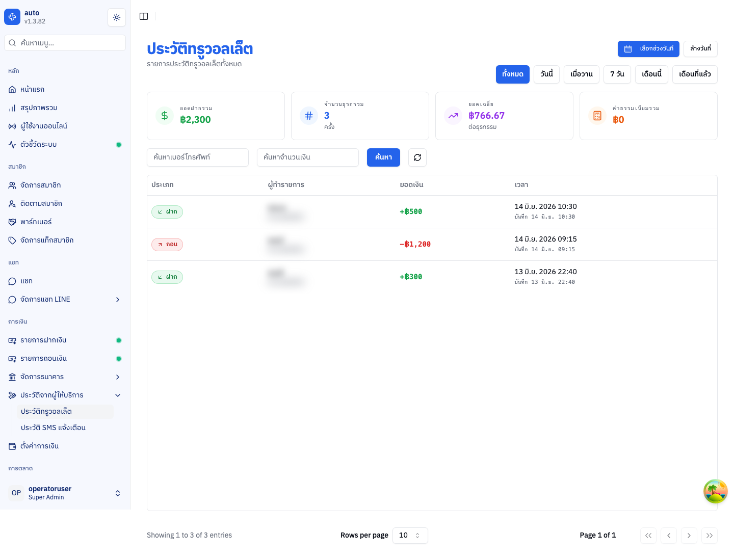Click the refresh icon beside ค้นหา
This screenshot has width=734, height=560.
(417, 157)
